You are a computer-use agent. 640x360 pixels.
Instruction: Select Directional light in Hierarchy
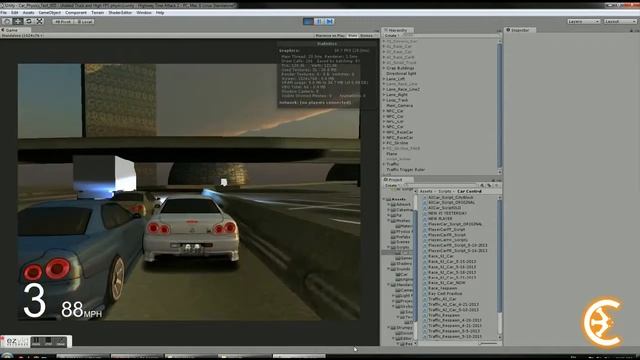click(401, 73)
